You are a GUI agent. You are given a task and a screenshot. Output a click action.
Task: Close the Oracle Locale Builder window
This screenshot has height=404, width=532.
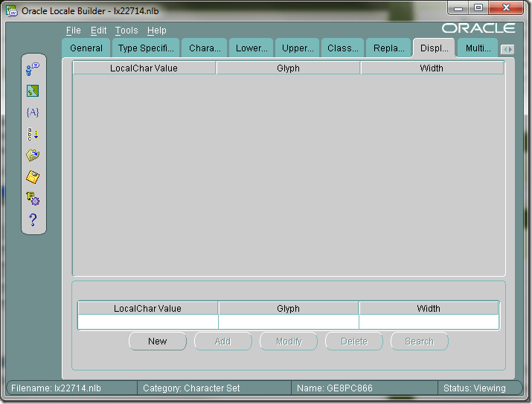(506, 8)
